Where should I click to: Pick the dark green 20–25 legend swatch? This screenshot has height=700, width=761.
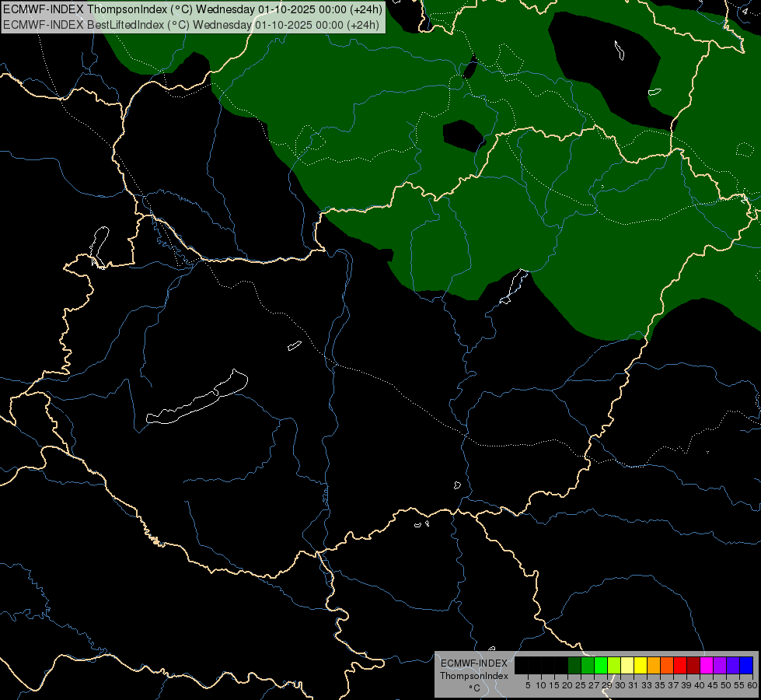574,665
